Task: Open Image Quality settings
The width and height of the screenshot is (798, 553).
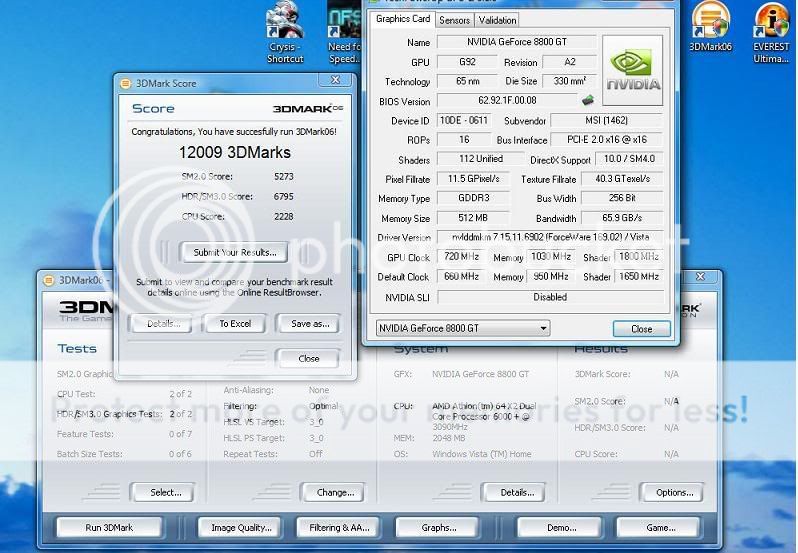Action: pos(241,528)
